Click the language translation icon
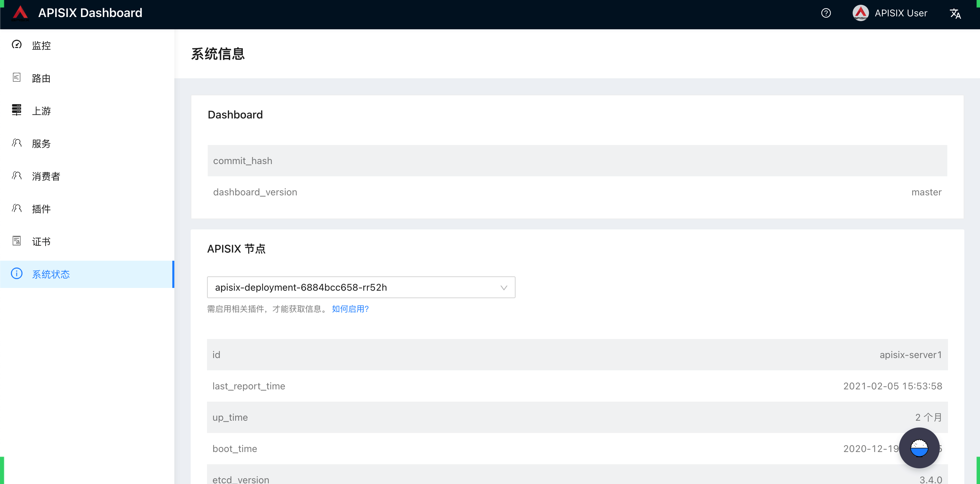The width and height of the screenshot is (980, 484). [955, 14]
